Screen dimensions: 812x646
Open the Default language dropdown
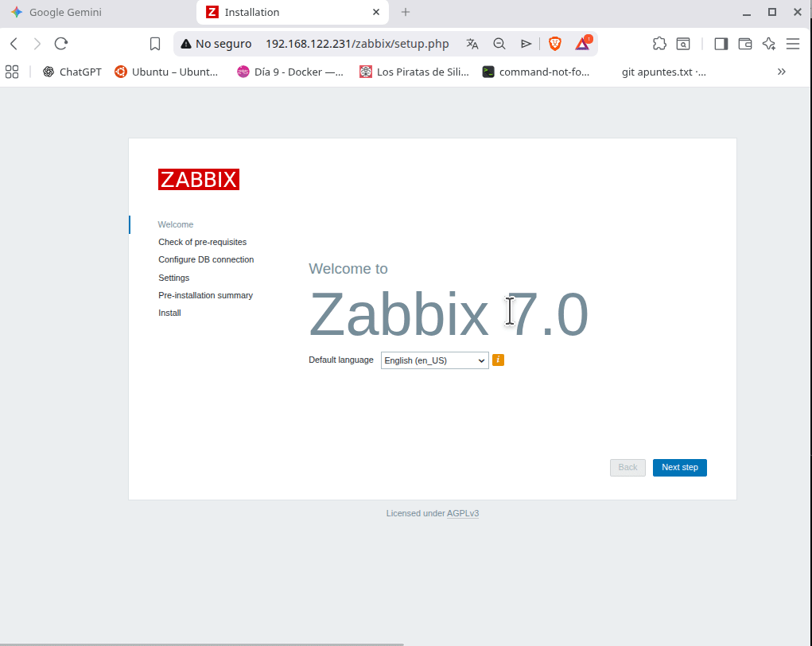coord(434,360)
